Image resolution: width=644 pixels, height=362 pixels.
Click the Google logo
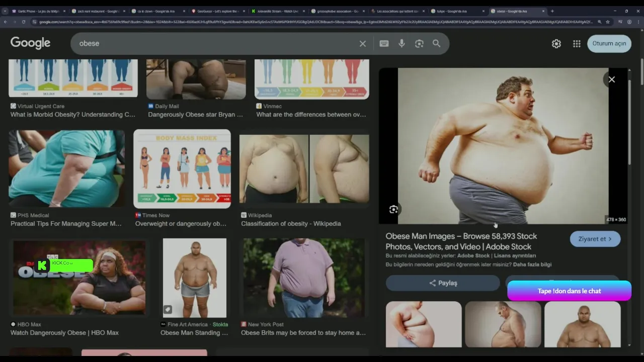click(30, 43)
